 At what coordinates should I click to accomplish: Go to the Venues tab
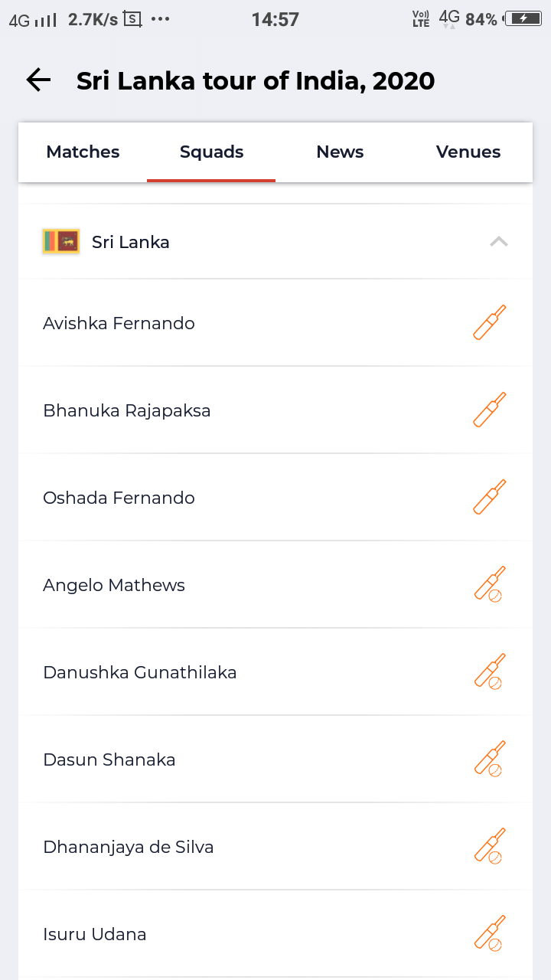coord(468,152)
